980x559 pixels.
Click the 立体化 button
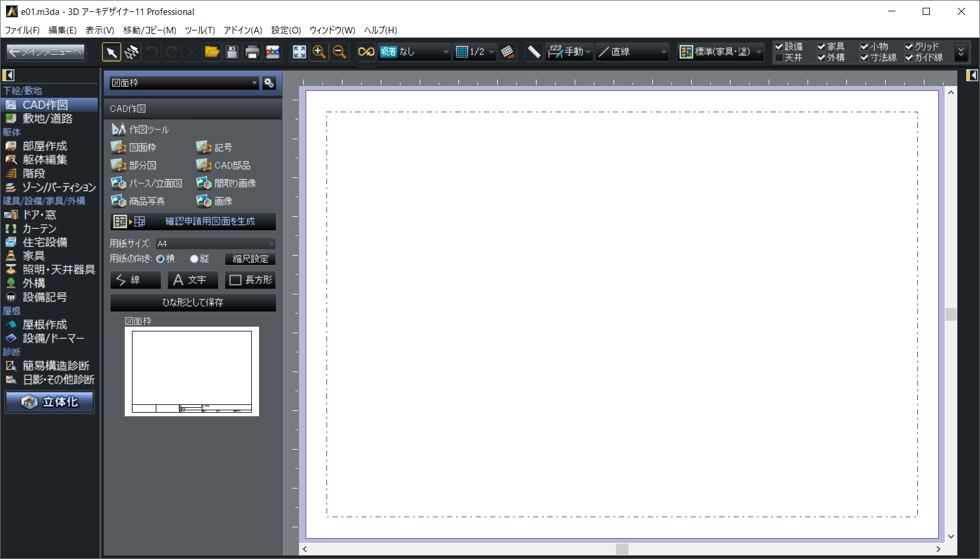50,402
